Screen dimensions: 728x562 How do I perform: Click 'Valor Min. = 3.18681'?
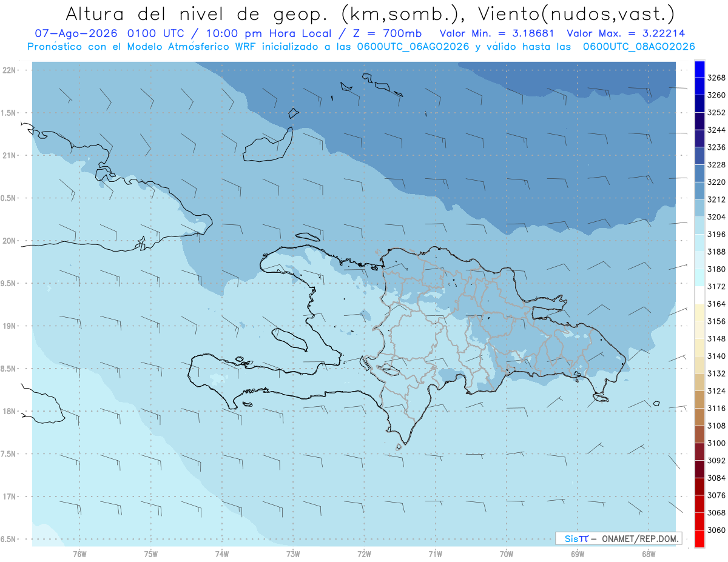tap(497, 34)
